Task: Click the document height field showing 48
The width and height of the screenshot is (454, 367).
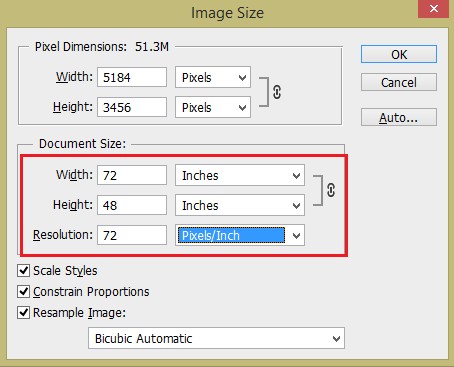Action: click(132, 205)
